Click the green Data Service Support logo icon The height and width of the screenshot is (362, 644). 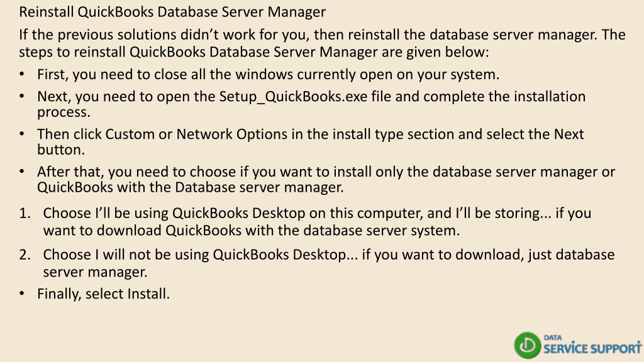(528, 345)
